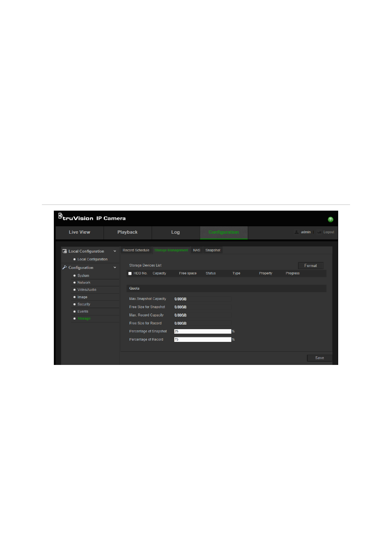Screen dimensions: 392x555
Task: Open the Playback tab
Action: 127,232
